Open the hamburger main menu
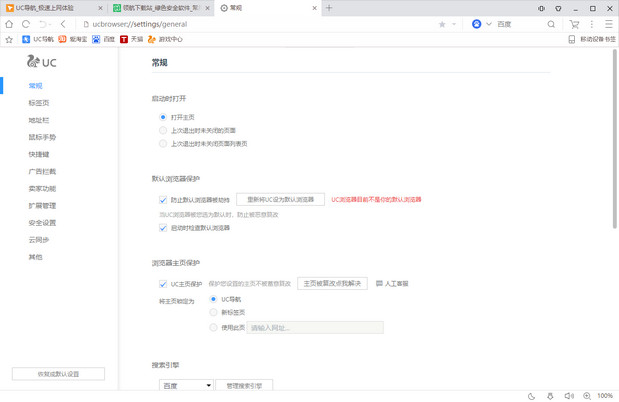Screen dimensions: 619x402 point(609,24)
